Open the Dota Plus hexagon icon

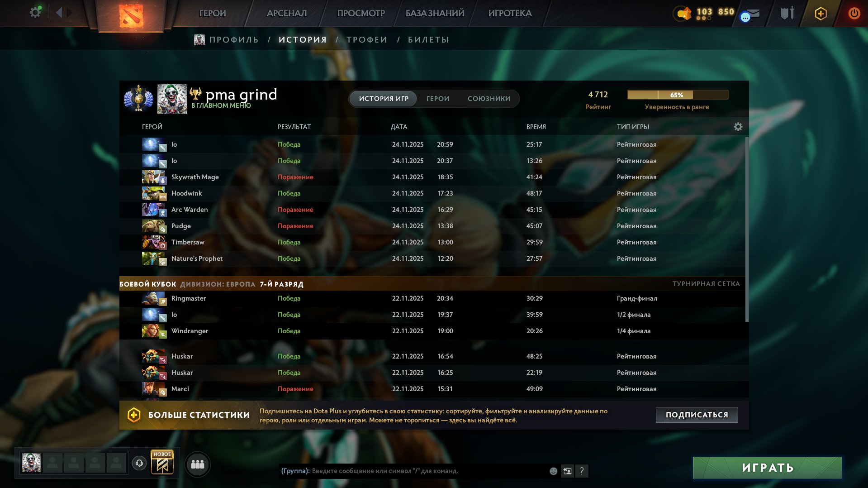(820, 13)
